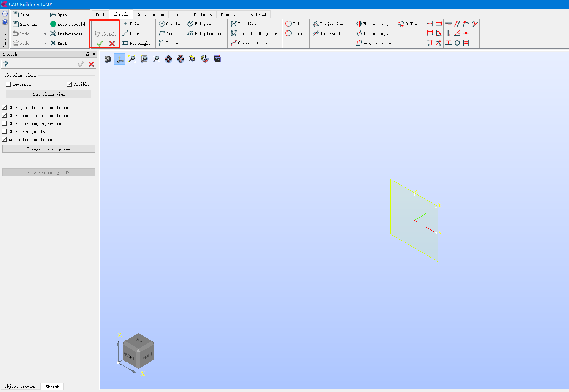The width and height of the screenshot is (569, 392).
Task: Select the Elliptic arc tool
Action: pyautogui.click(x=205, y=33)
